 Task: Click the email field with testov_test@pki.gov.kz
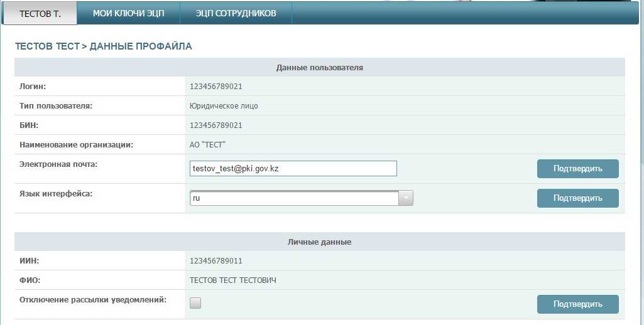tap(293, 169)
